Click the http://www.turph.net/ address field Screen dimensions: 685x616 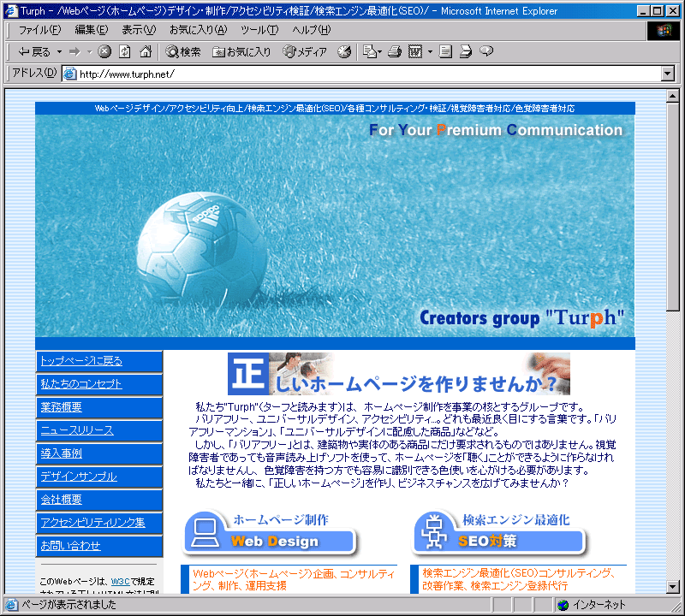tap(361, 74)
